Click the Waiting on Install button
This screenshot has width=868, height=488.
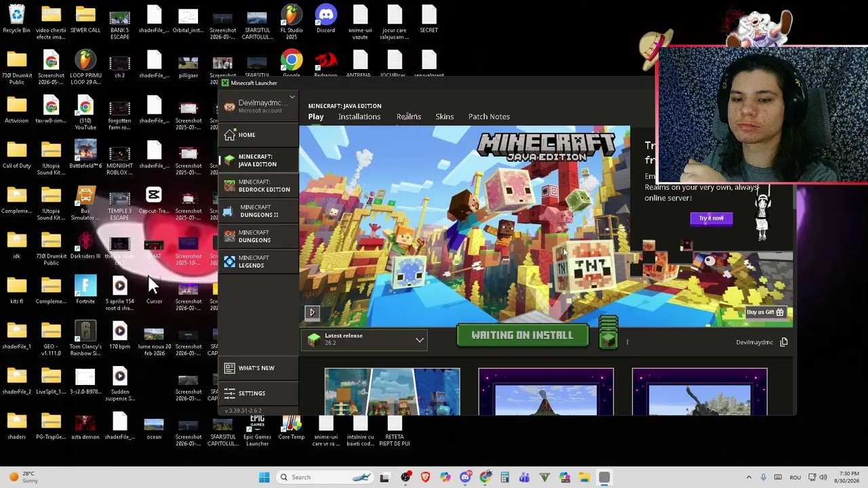[523, 335]
